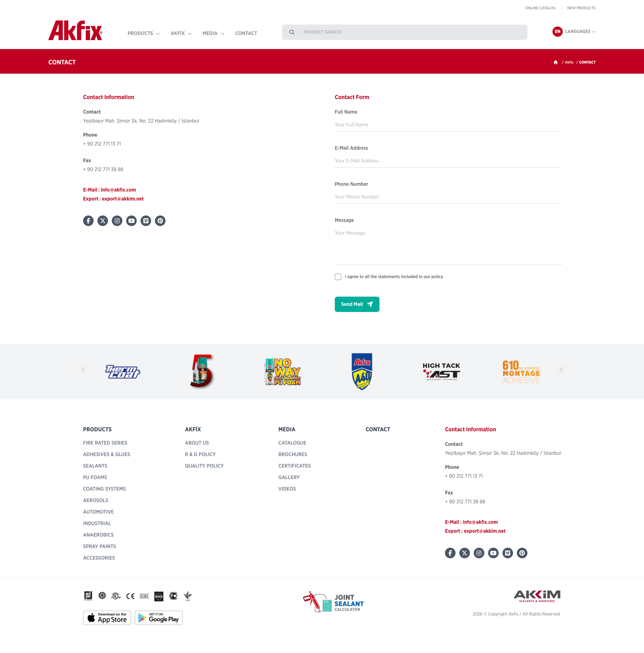This screenshot has width=644, height=653.
Task: Open CONTACT in the top navigation
Action: 246,33
